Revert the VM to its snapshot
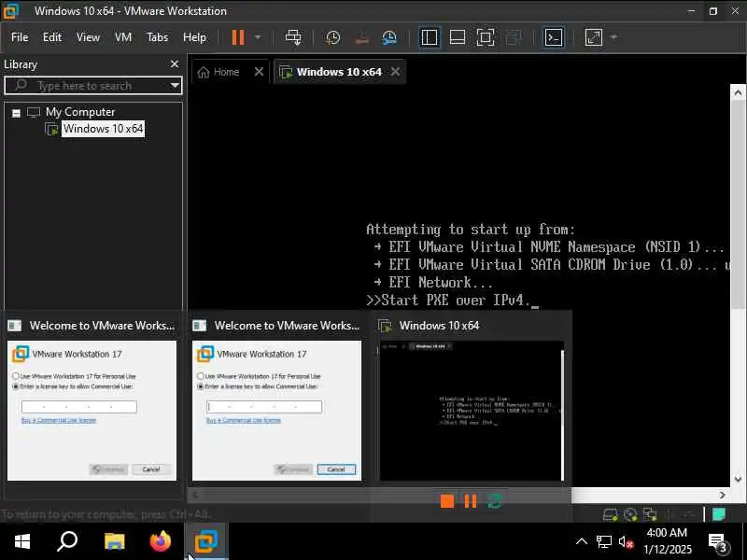This screenshot has height=560, width=747. coord(361,37)
